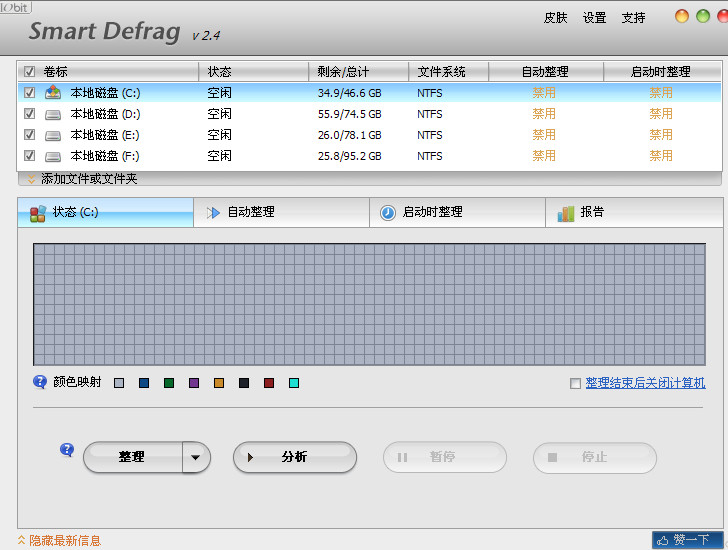Click the F: drive disk icon

coord(53,156)
